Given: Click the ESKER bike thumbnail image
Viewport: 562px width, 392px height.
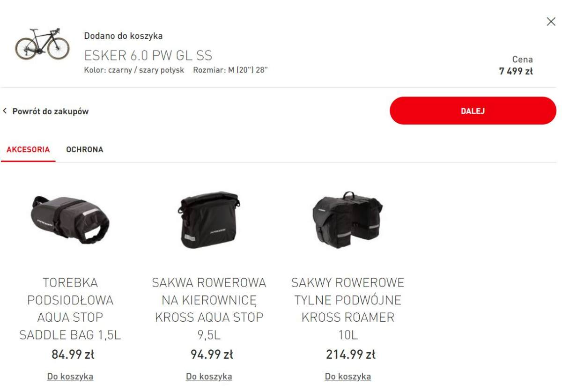Looking at the screenshot, I should point(42,44).
